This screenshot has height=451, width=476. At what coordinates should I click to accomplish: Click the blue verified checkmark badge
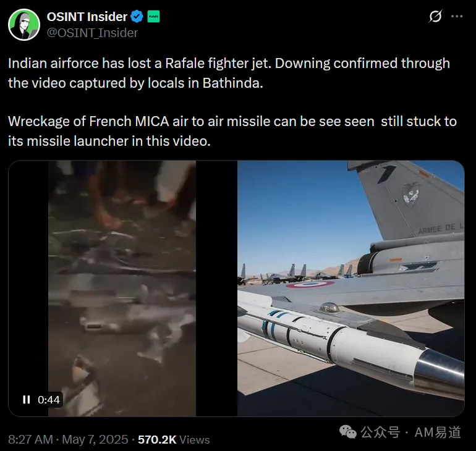pos(137,17)
